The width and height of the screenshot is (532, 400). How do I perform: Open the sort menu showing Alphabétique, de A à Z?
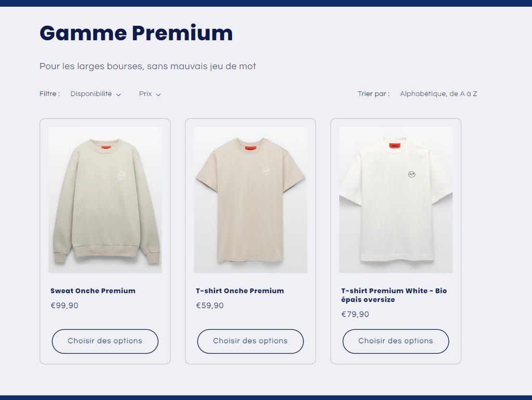coord(438,94)
